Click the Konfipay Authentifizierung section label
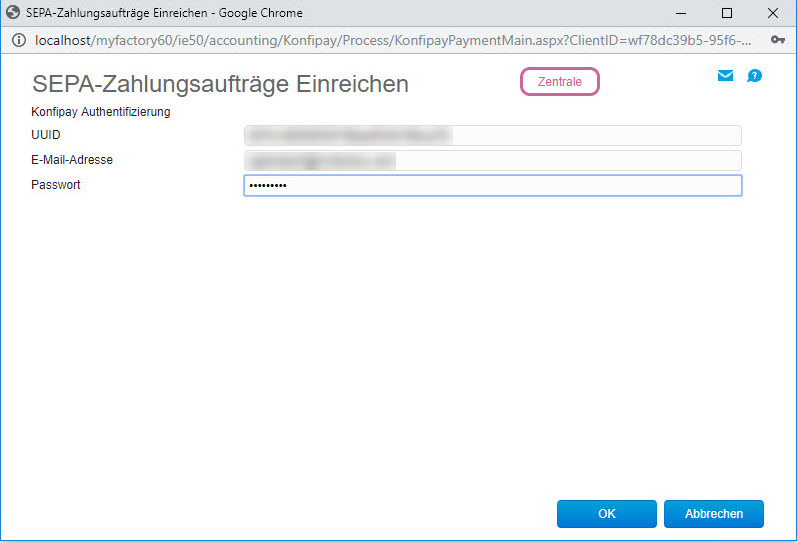 [x=101, y=112]
